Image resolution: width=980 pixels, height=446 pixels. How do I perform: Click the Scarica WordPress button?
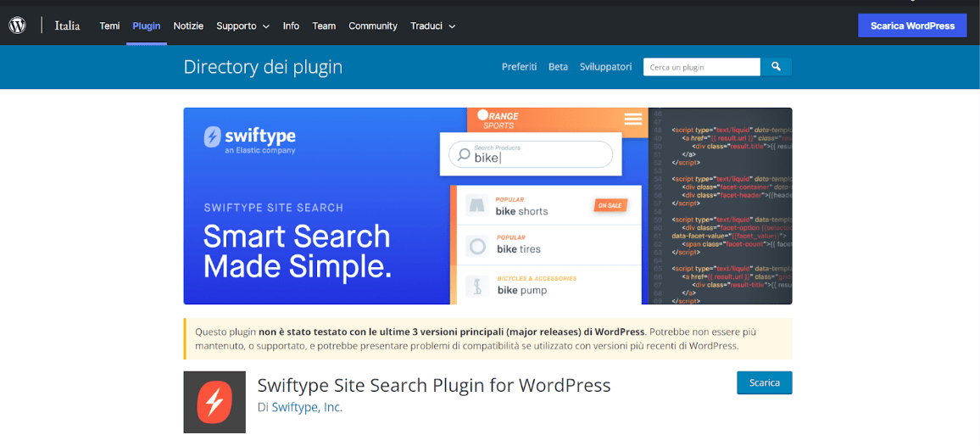[912, 25]
